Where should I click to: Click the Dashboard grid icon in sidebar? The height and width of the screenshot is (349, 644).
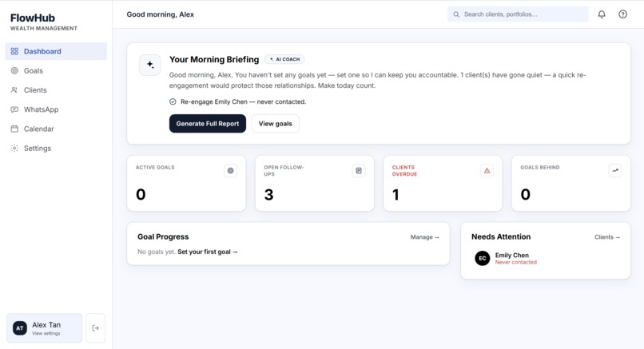14,51
